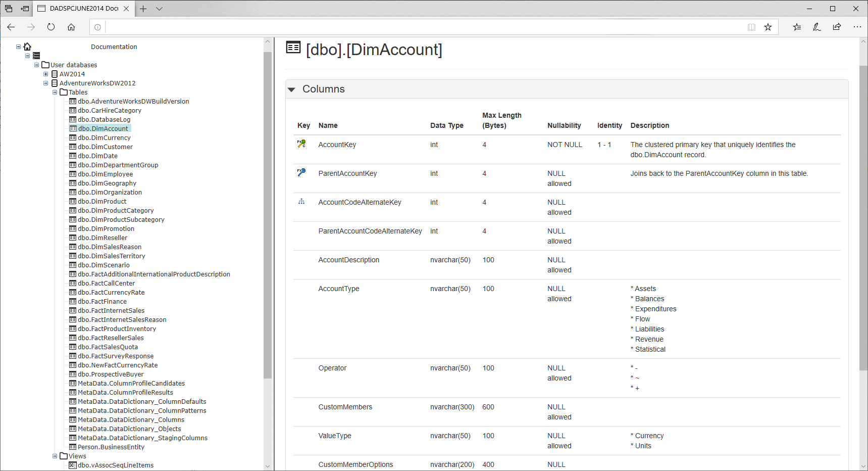Collapse the Columns section
The image size is (868, 471).
point(292,89)
